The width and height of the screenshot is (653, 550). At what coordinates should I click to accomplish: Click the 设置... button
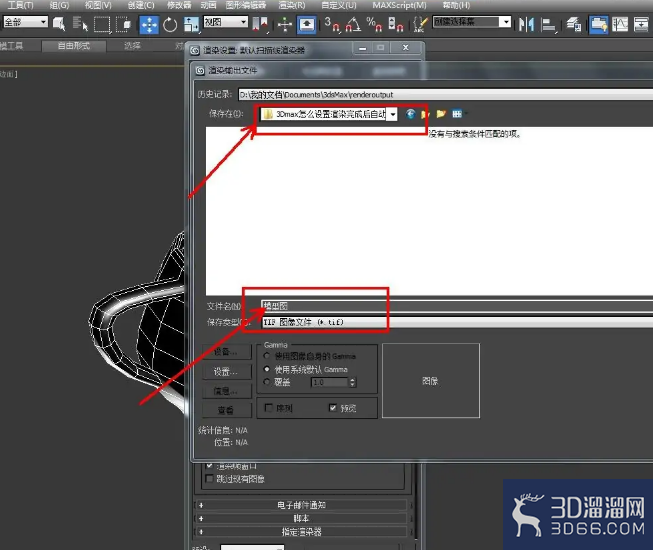[227, 371]
